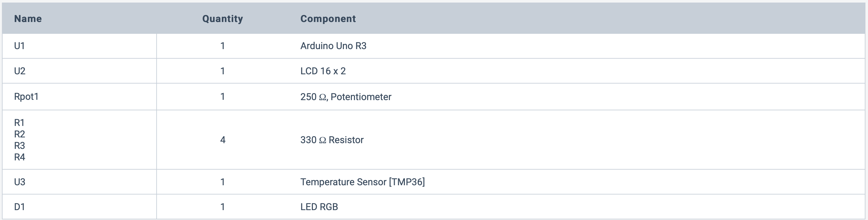
Task: Click the 250 Ω Potentiometer entry
Action: coord(346,97)
